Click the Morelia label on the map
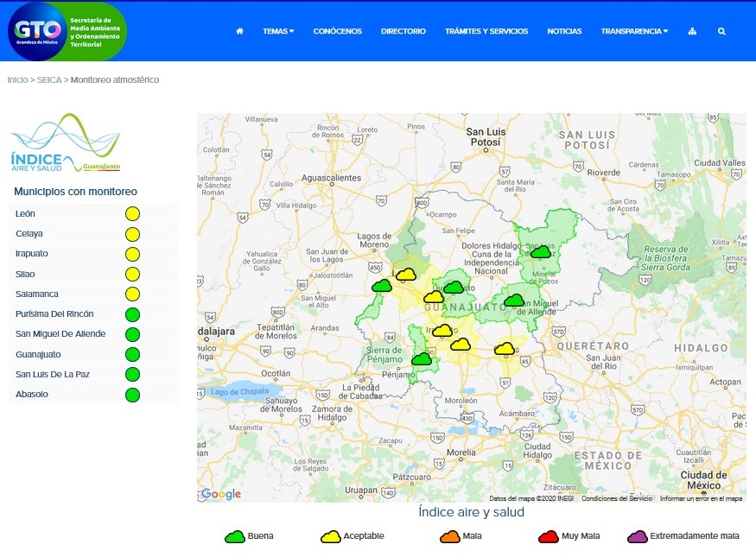Viewport: 756px width, 557px height. (x=461, y=453)
